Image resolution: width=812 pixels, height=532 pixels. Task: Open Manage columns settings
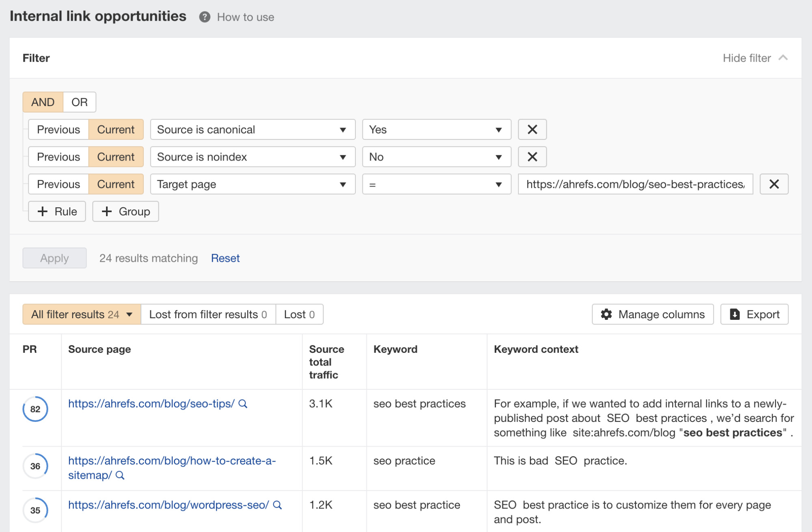652,314
